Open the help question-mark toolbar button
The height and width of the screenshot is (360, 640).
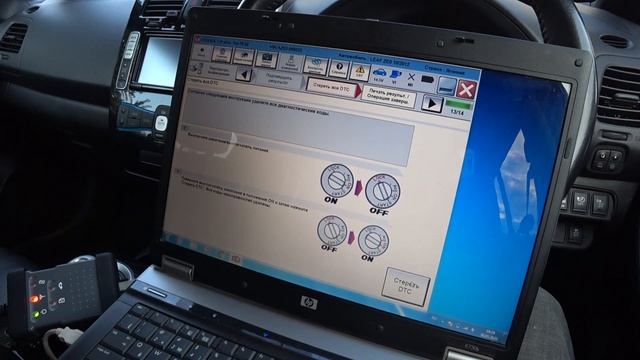click(339, 69)
